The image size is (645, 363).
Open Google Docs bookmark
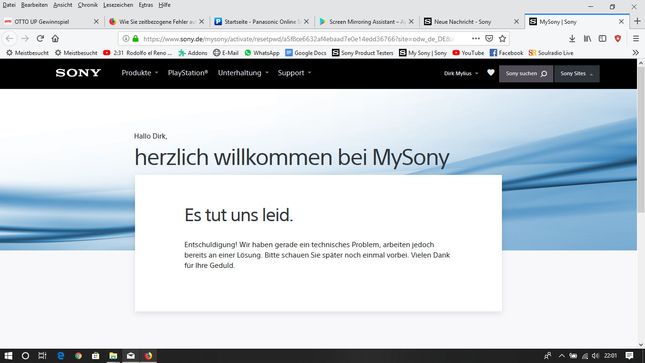tap(306, 53)
